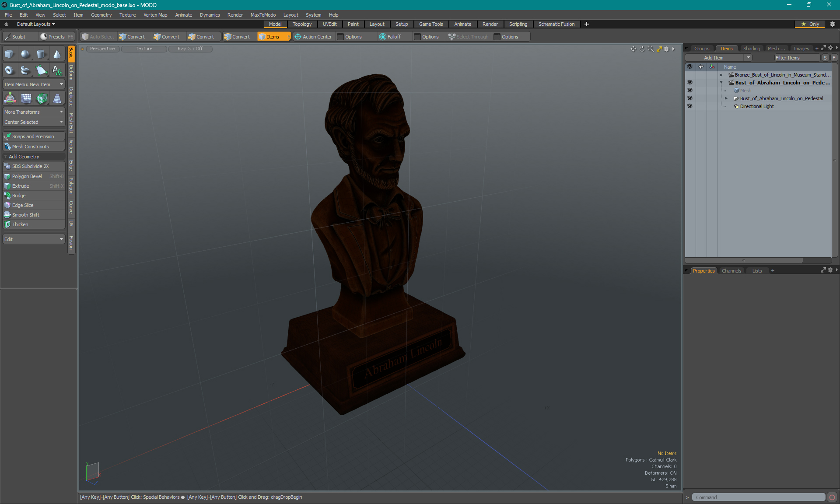Select the Cylinder primitive tool
840x504 pixels.
(41, 54)
